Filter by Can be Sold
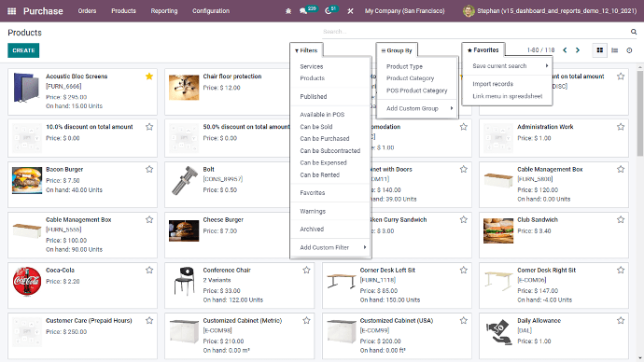The height and width of the screenshot is (362, 644). (x=316, y=127)
